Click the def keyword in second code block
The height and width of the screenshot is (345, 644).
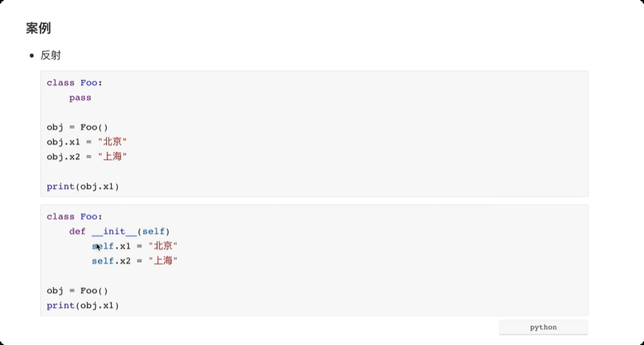(x=77, y=231)
